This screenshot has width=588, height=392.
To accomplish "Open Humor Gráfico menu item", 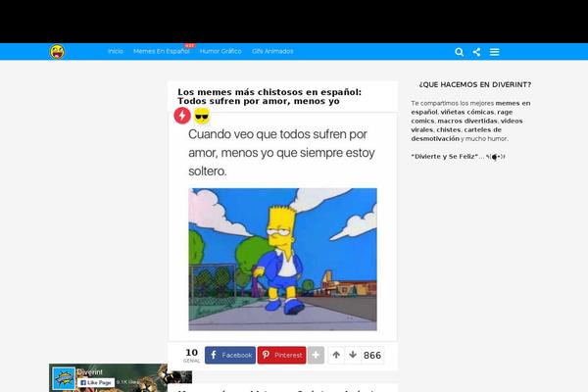I will (x=220, y=51).
